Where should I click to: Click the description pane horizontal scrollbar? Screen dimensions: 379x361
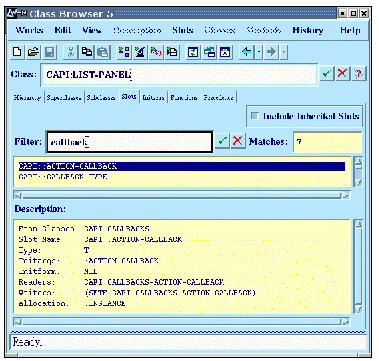pos(182,322)
